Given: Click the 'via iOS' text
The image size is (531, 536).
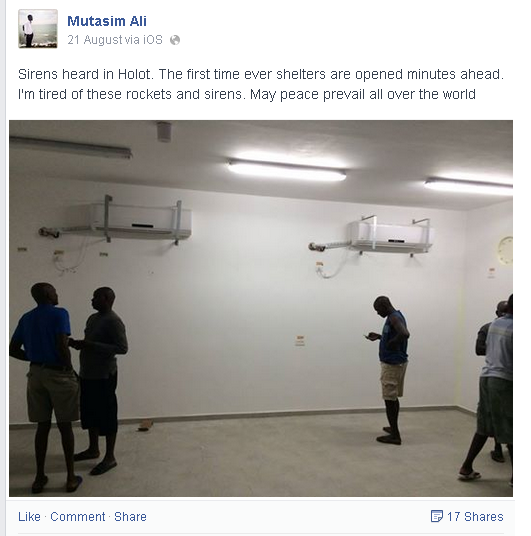Looking at the screenshot, I should (143, 40).
